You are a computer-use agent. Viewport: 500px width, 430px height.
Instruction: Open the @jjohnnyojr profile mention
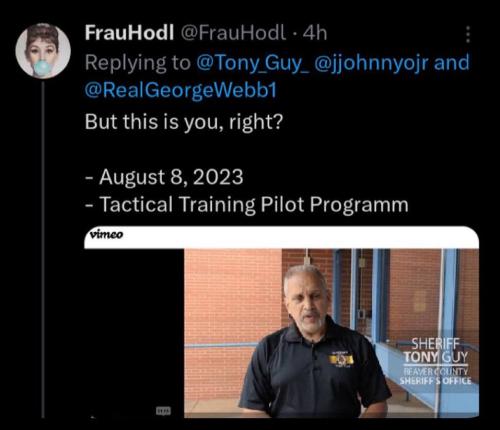(x=371, y=63)
